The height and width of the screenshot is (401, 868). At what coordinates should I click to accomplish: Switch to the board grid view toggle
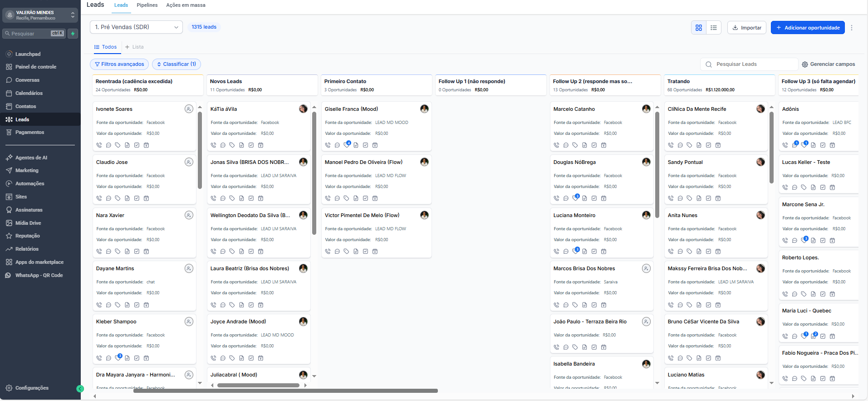point(699,28)
